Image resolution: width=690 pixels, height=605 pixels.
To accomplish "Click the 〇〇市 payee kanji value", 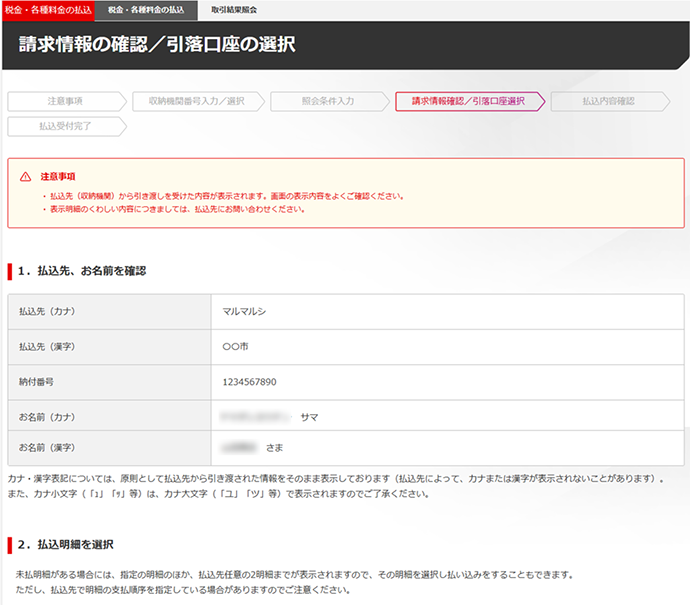I will click(x=237, y=346).
